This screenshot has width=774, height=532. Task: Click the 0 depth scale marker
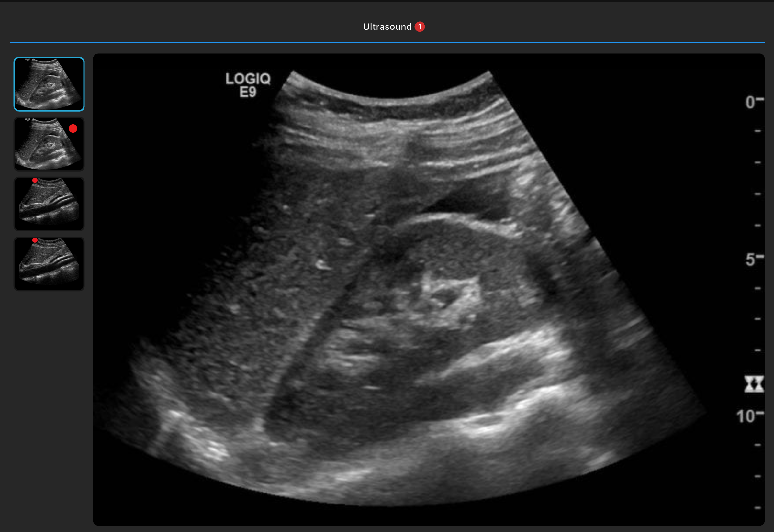(750, 102)
